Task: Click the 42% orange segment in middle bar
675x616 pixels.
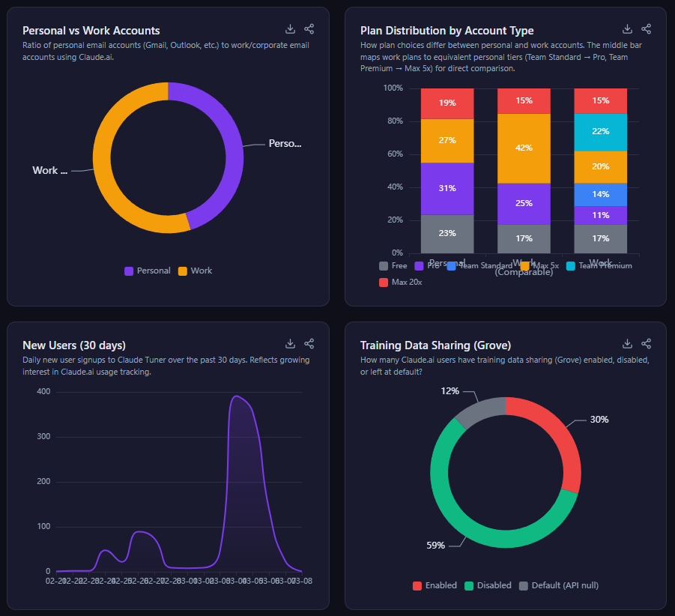Action: (x=524, y=148)
